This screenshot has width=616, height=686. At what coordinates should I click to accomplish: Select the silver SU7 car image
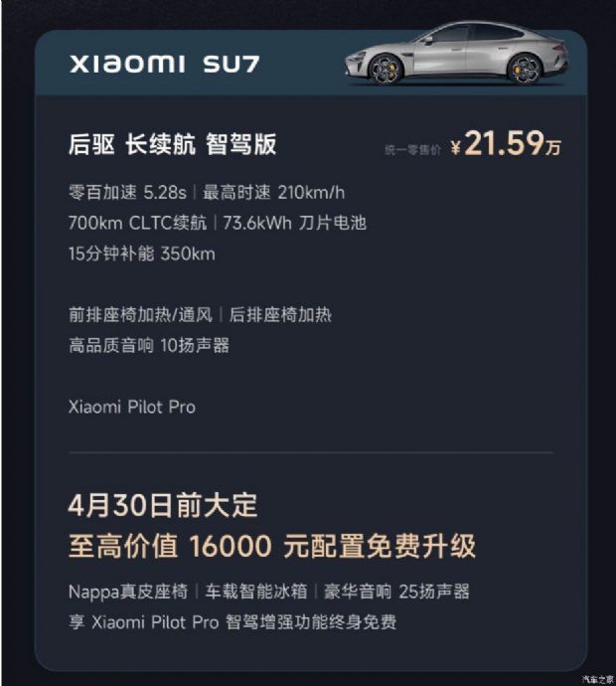pyautogui.click(x=456, y=55)
